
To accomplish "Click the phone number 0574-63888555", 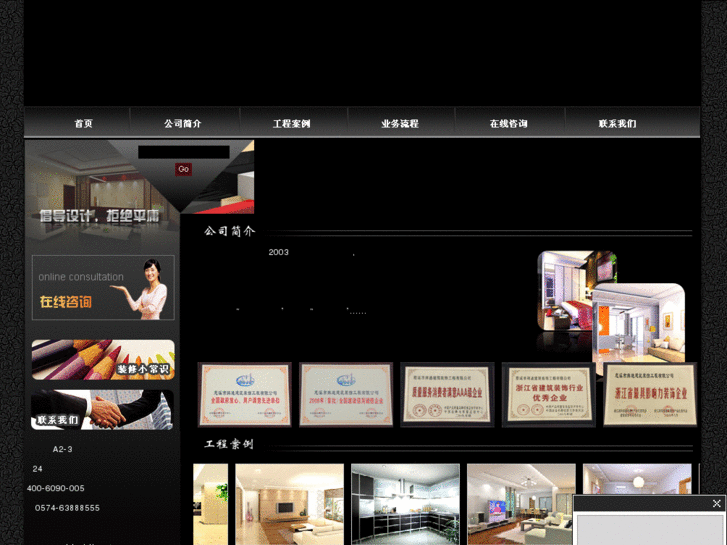I will pos(67,508).
